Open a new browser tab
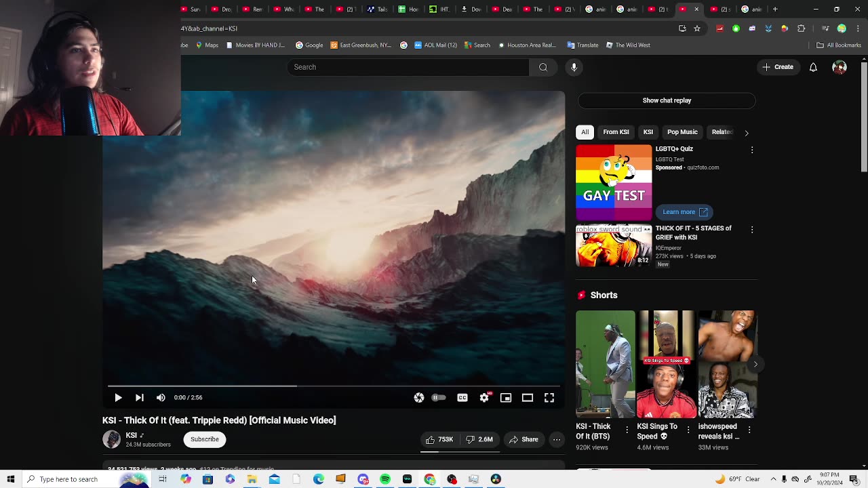Viewport: 868px width, 488px height. (775, 9)
